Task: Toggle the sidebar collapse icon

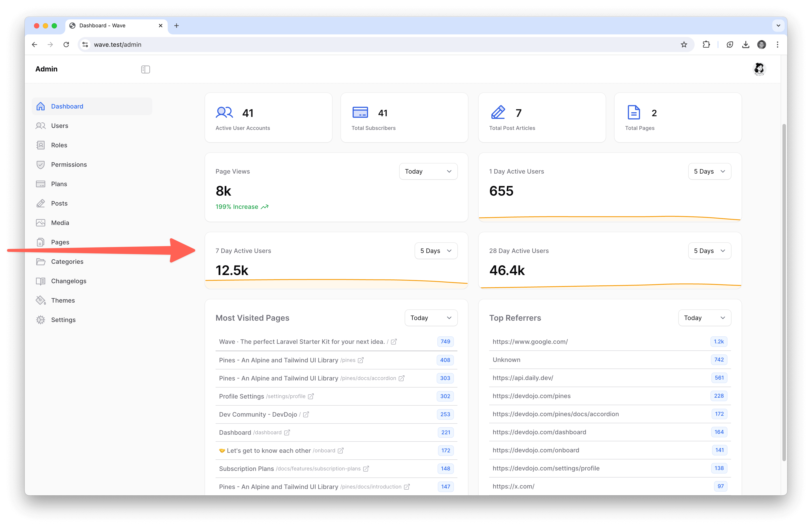Action: point(145,69)
